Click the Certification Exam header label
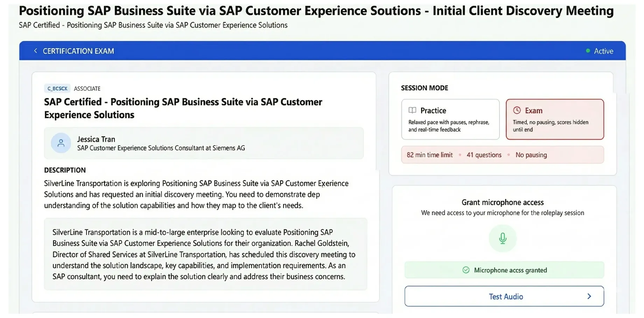This screenshot has height=318, width=644. pyautogui.click(x=78, y=51)
